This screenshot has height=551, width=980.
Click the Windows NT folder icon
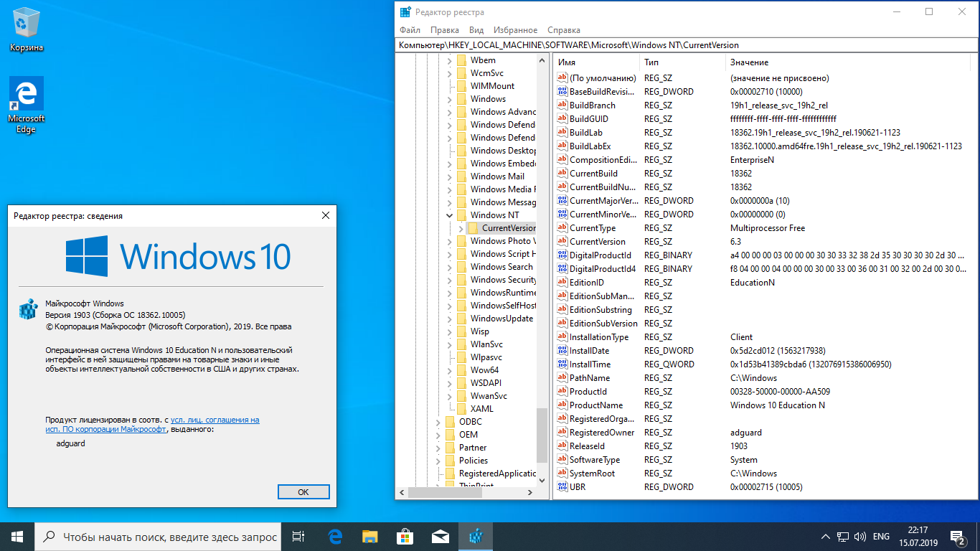point(461,215)
